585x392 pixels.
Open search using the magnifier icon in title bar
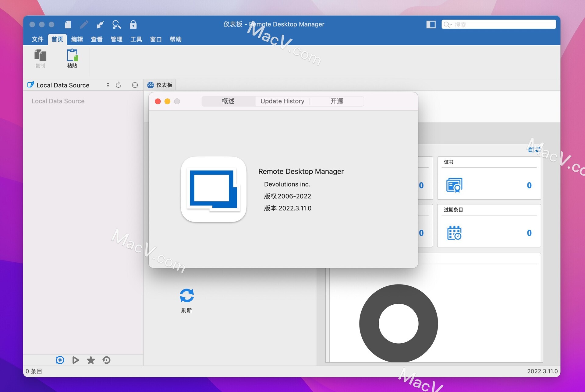pyautogui.click(x=117, y=24)
